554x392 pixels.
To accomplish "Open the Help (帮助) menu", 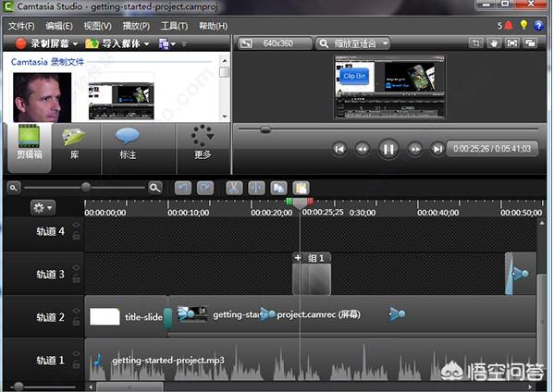I will click(213, 26).
